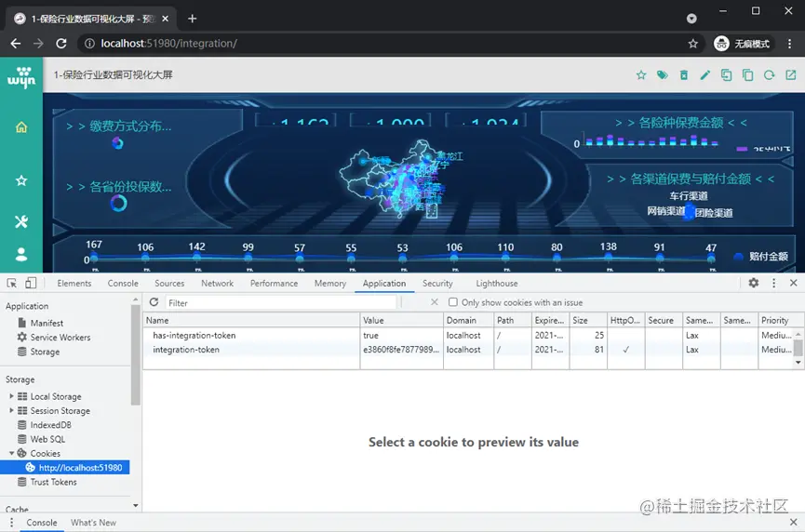The image size is (805, 532).
Task: Activate the DevTools inspect element picker
Action: [x=12, y=283]
